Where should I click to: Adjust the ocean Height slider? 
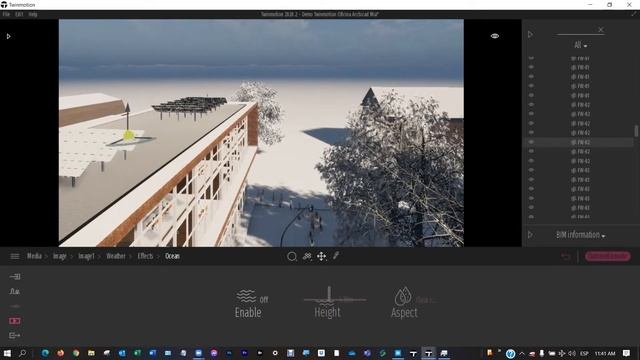pos(335,299)
